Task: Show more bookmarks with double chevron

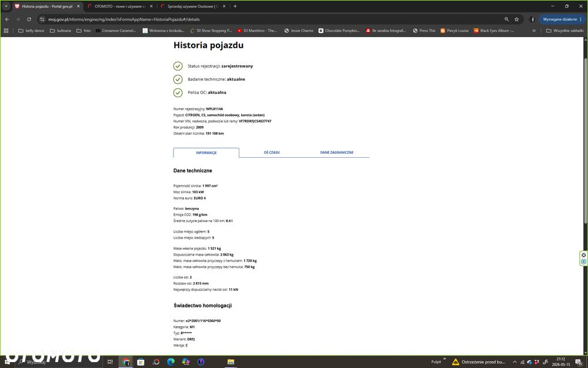Action: tap(534, 31)
